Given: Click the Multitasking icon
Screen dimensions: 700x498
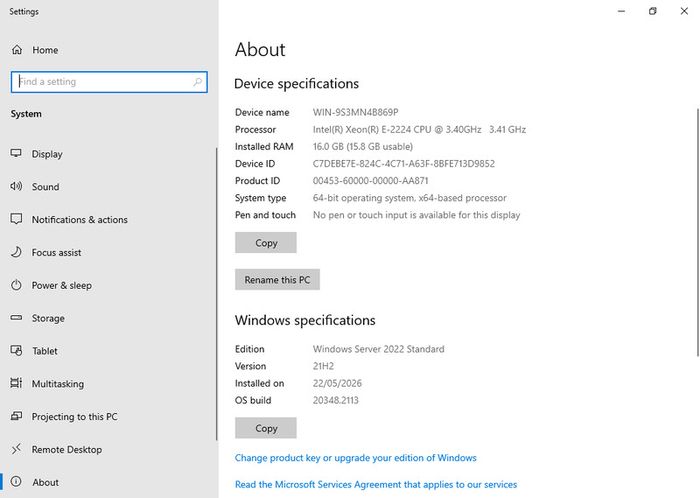Looking at the screenshot, I should coord(16,383).
